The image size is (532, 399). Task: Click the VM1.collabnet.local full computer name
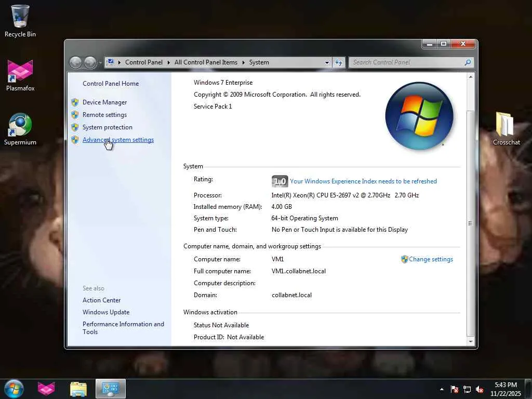[299, 271]
